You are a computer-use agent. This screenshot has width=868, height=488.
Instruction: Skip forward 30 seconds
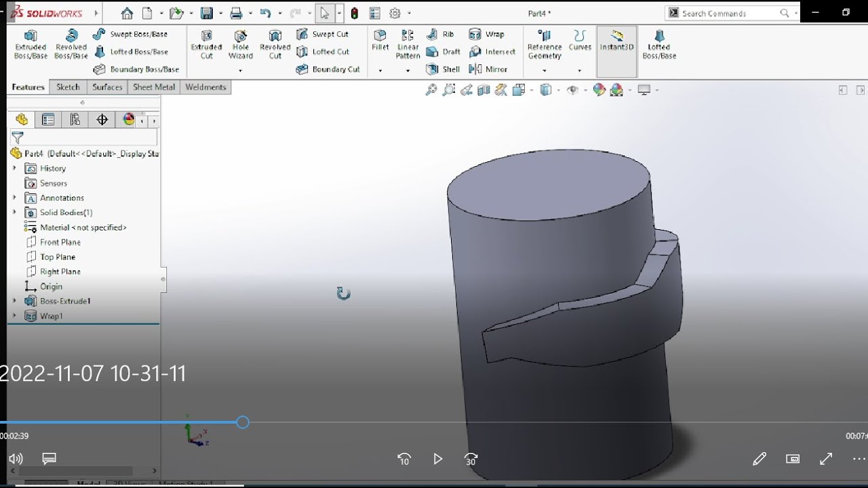point(471,459)
